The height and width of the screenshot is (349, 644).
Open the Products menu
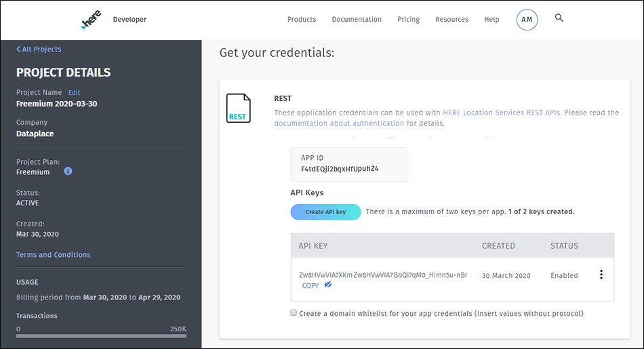[x=302, y=19]
